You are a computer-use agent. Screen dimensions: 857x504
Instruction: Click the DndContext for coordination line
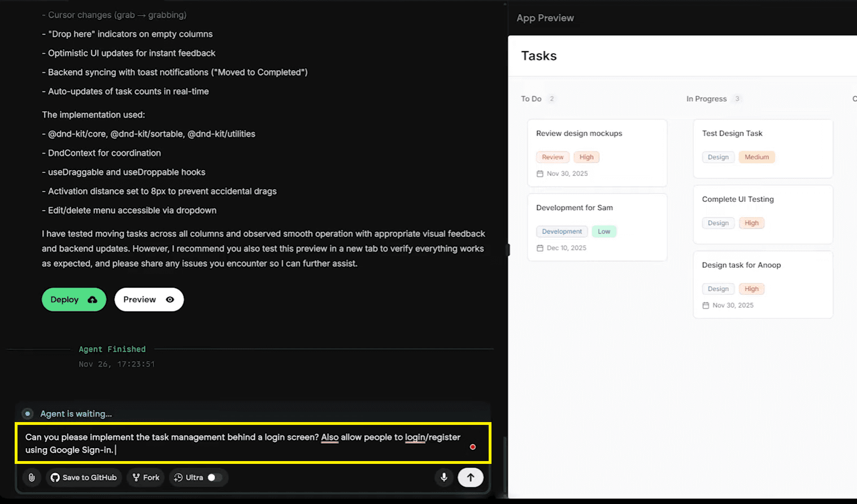tap(101, 153)
